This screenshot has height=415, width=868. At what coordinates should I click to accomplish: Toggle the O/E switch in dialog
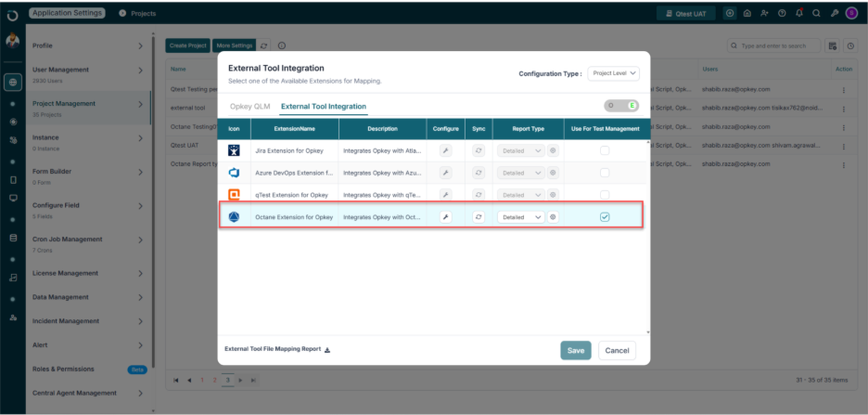pyautogui.click(x=621, y=105)
